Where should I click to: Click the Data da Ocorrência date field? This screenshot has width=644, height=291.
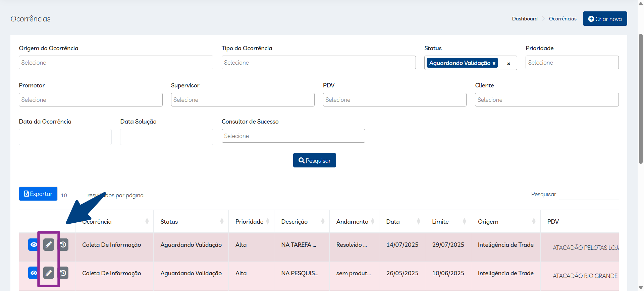(x=65, y=137)
